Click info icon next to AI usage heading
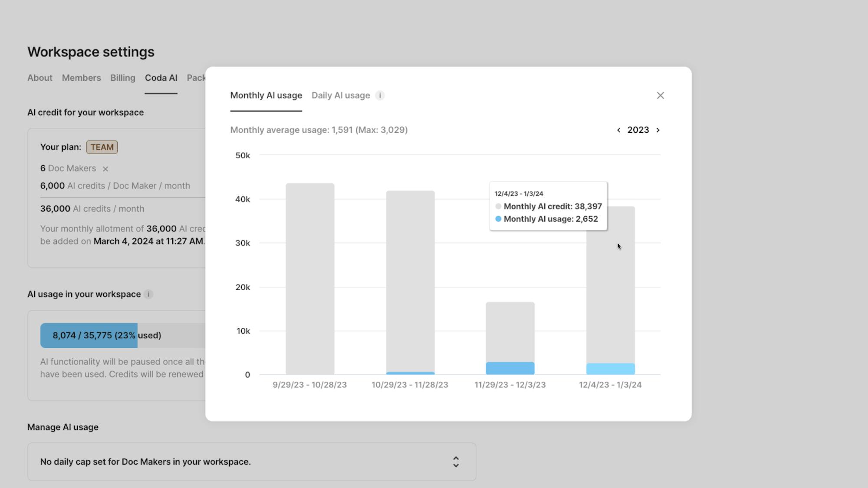 (148, 294)
